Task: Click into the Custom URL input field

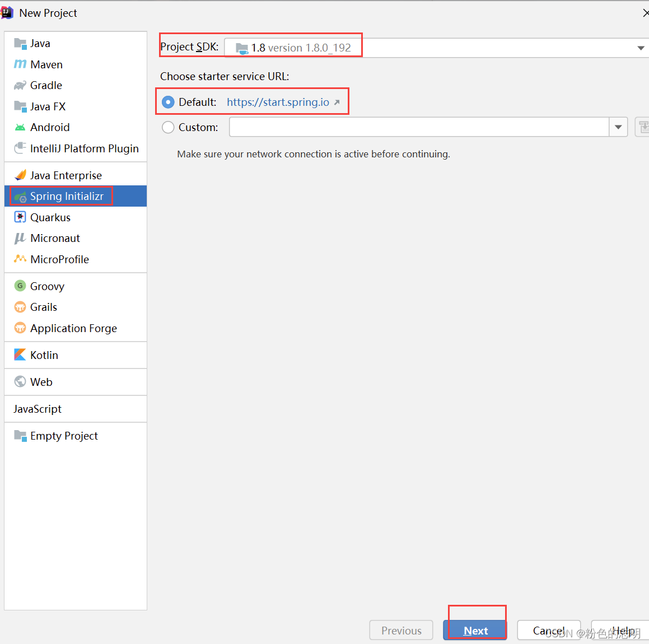Action: click(x=419, y=127)
